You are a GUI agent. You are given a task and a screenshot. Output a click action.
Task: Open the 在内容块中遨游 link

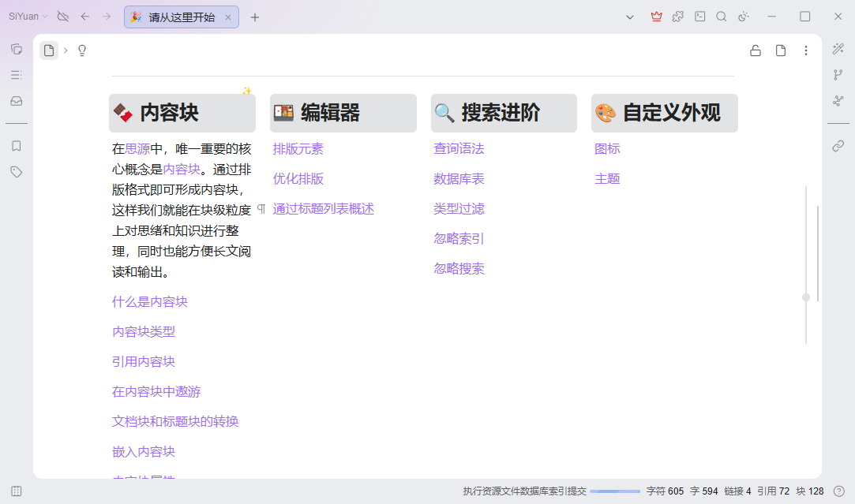(x=156, y=392)
